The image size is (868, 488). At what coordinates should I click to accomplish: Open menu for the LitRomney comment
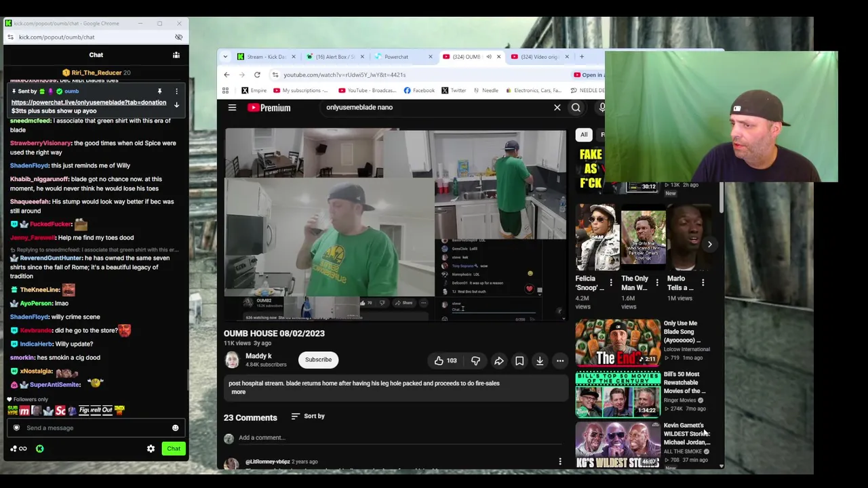point(560,462)
